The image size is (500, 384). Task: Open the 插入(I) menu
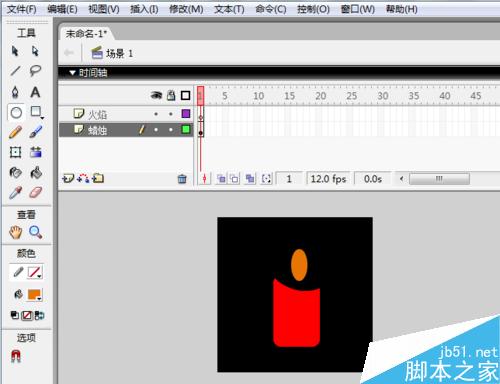pos(144,9)
